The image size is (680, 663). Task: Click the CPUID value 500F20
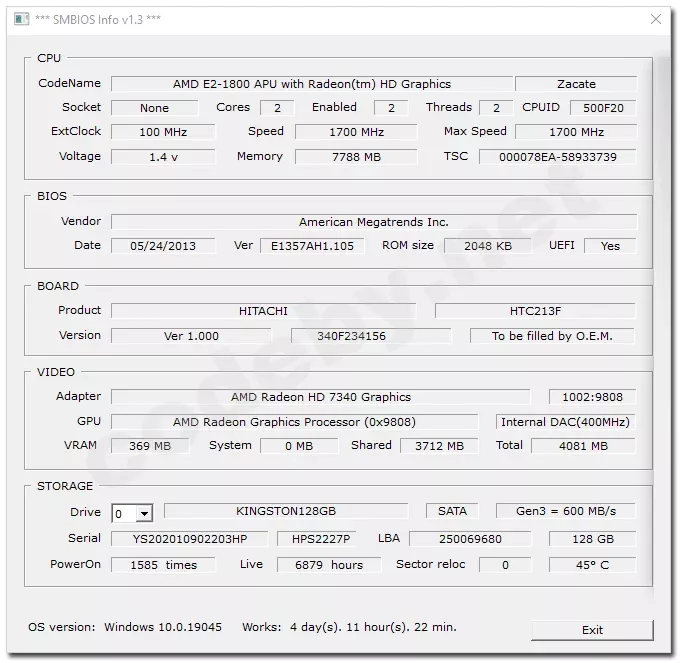[x=603, y=108]
